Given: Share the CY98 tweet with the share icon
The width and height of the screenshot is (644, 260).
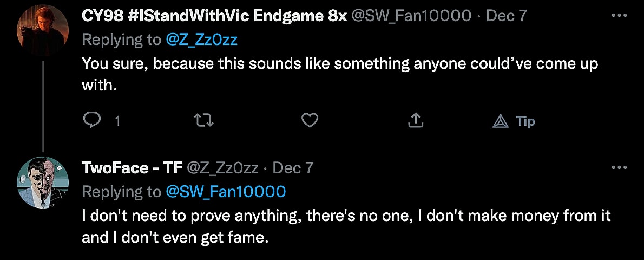Looking at the screenshot, I should 415,120.
